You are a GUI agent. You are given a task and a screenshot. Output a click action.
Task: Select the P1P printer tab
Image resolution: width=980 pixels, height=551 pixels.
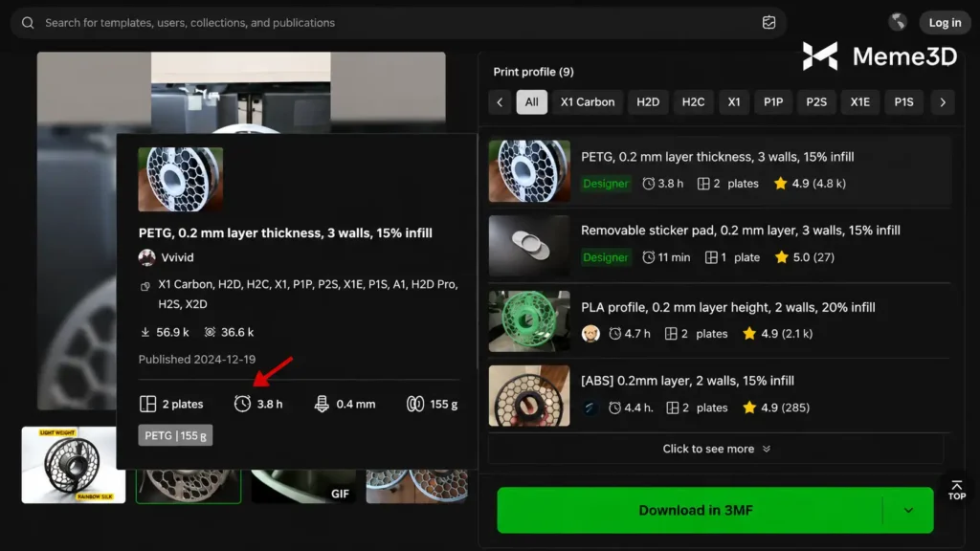773,101
